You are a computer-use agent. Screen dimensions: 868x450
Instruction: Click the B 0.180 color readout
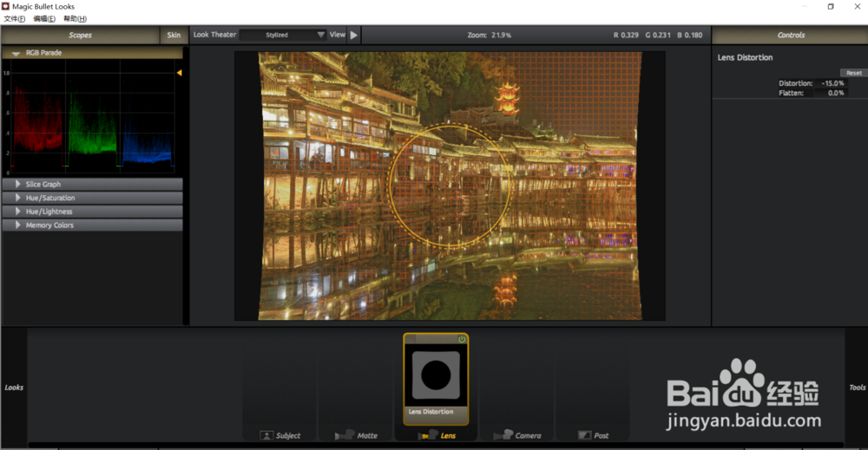(690, 35)
